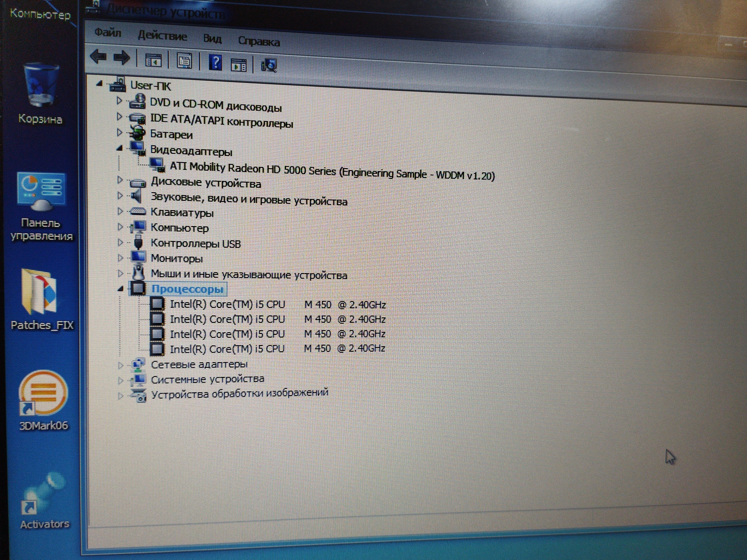Click the ATI Radeon adapter icon

158,165
